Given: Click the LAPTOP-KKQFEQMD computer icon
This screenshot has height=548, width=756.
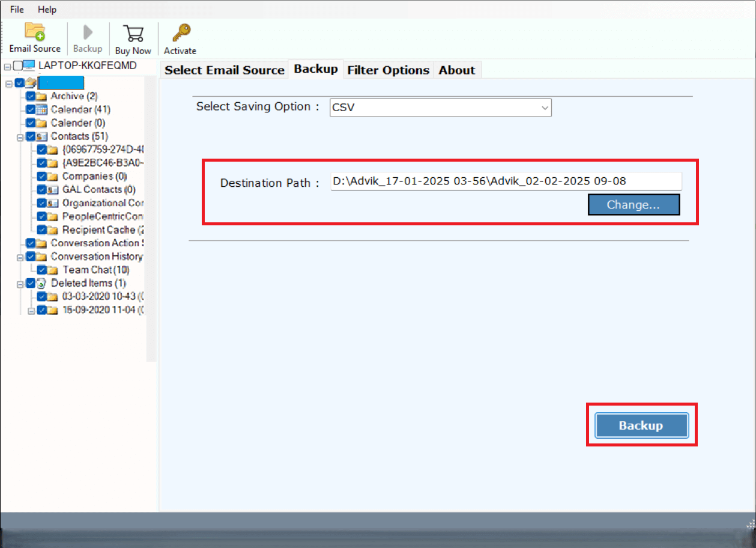Looking at the screenshot, I should pyautogui.click(x=29, y=65).
